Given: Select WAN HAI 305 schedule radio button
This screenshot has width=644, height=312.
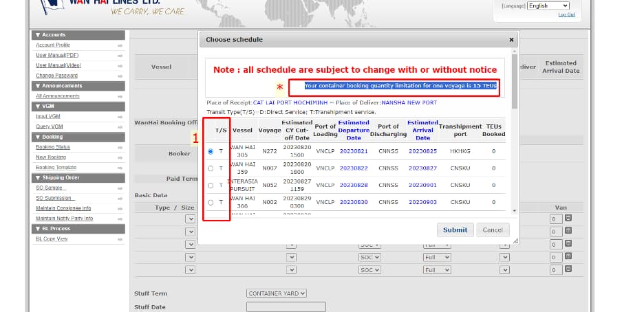Looking at the screenshot, I should pyautogui.click(x=211, y=151).
